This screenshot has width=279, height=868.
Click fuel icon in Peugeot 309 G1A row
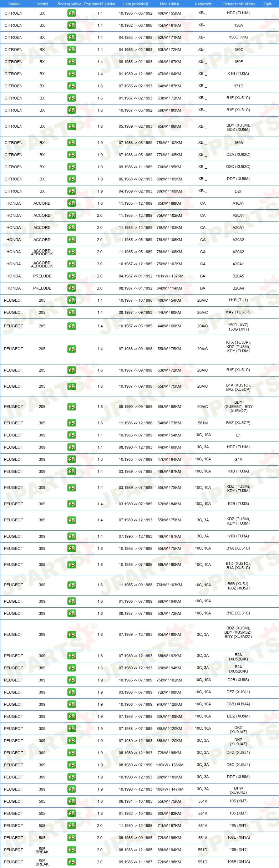pyautogui.click(x=71, y=459)
